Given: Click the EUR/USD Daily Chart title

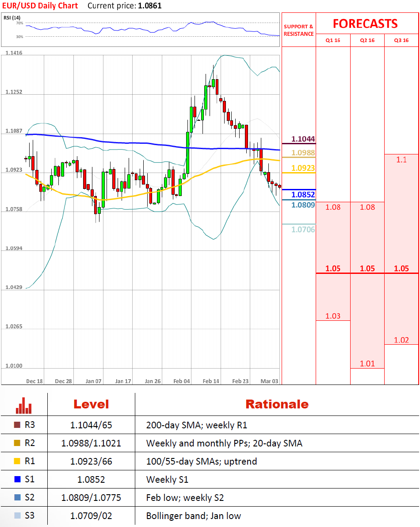Looking at the screenshot, I should pos(40,6).
